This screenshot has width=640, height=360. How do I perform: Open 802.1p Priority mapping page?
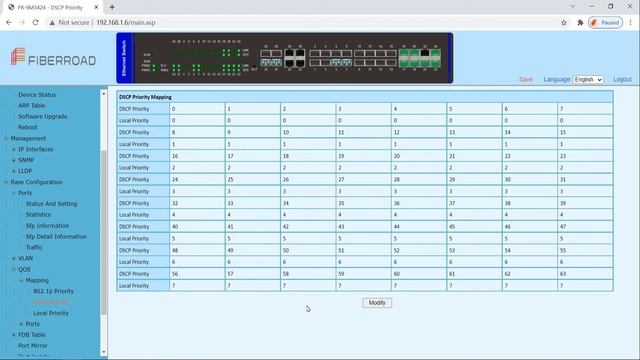pyautogui.click(x=53, y=291)
